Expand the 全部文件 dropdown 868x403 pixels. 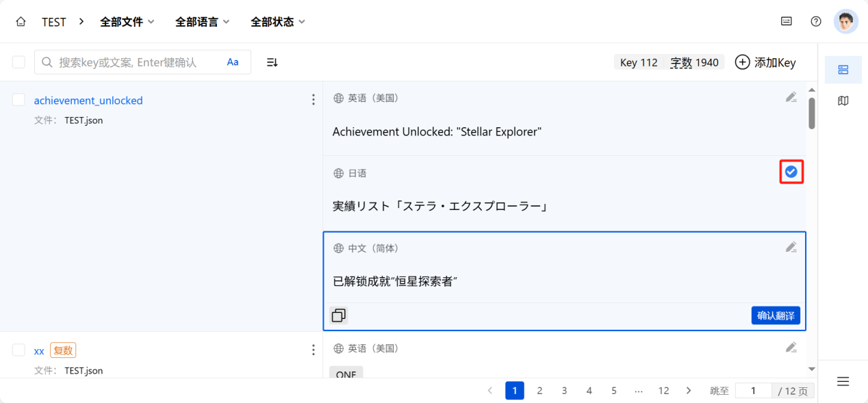tap(127, 22)
